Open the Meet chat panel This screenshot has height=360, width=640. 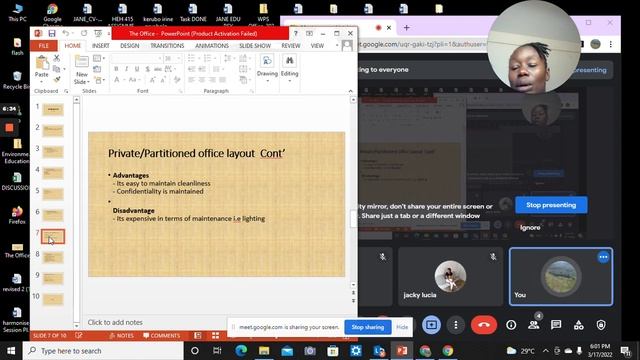(x=556, y=325)
